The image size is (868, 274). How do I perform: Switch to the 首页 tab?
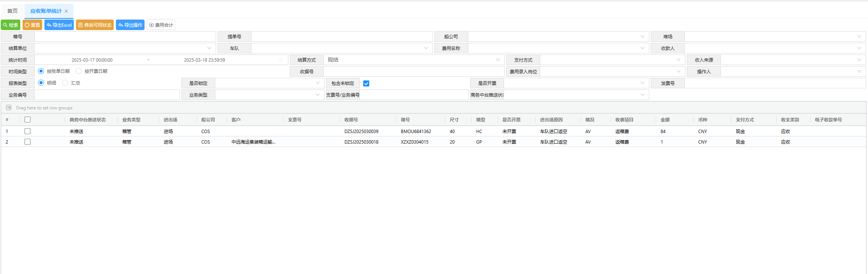[12, 11]
